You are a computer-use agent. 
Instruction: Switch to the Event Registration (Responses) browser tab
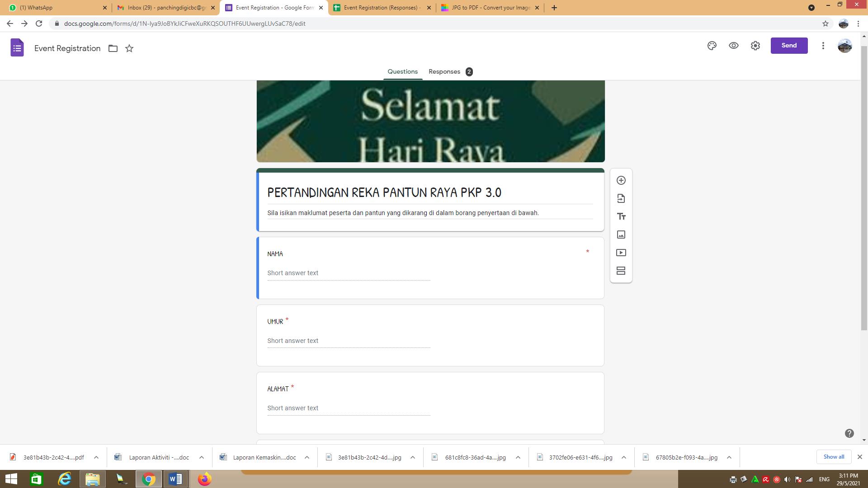tap(382, 8)
